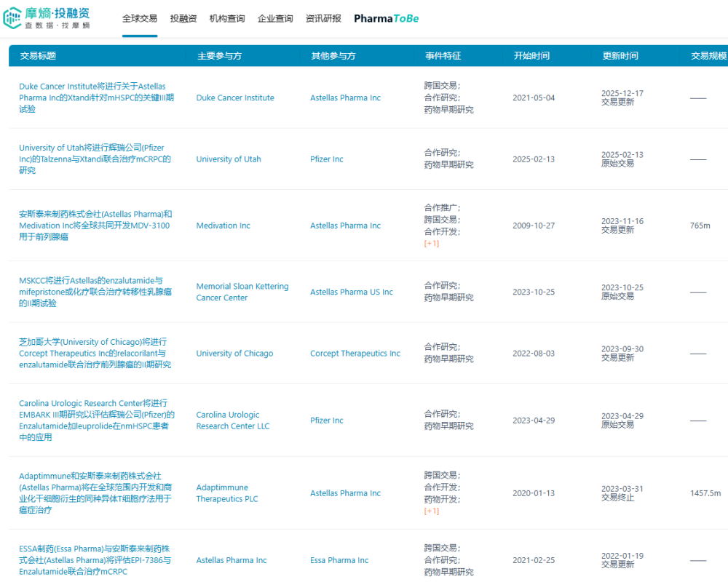Viewport: 728px width, 582px height.
Task: Switch to the 投融资 tab
Action: (x=183, y=19)
